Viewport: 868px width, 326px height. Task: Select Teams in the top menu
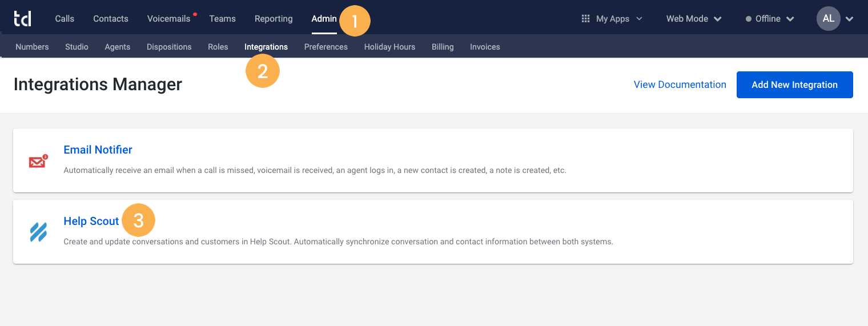(222, 19)
